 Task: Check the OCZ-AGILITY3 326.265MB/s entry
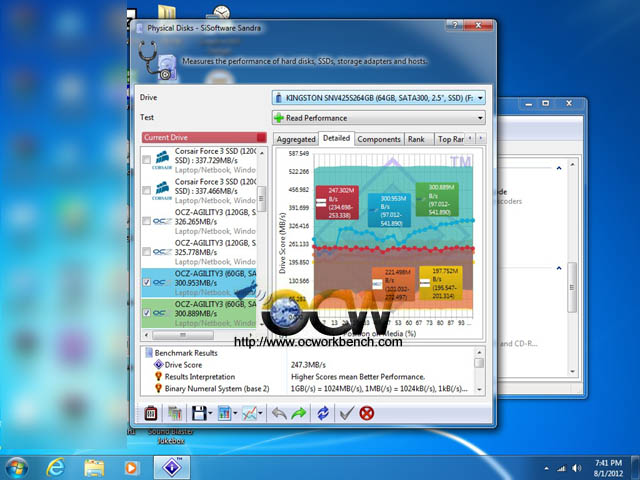146,221
